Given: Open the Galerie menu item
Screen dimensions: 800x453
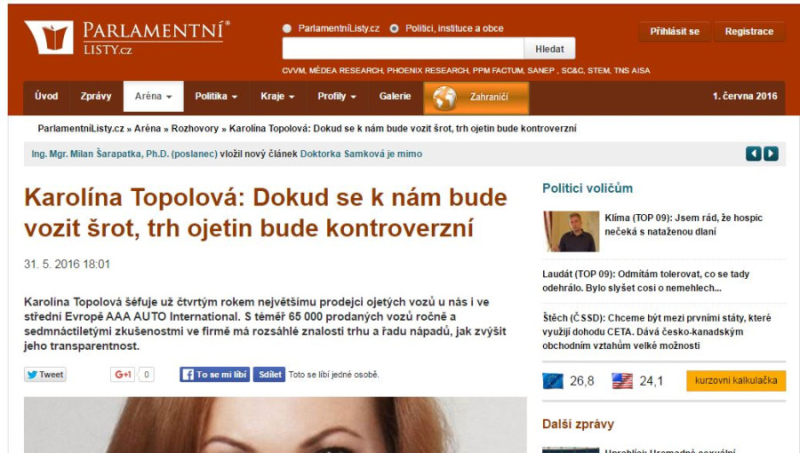Looking at the screenshot, I should click(395, 96).
